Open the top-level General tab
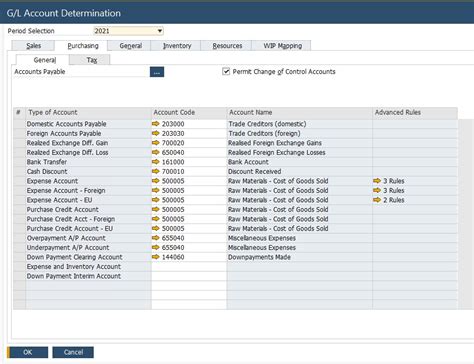This screenshot has height=364, width=474. 130,46
